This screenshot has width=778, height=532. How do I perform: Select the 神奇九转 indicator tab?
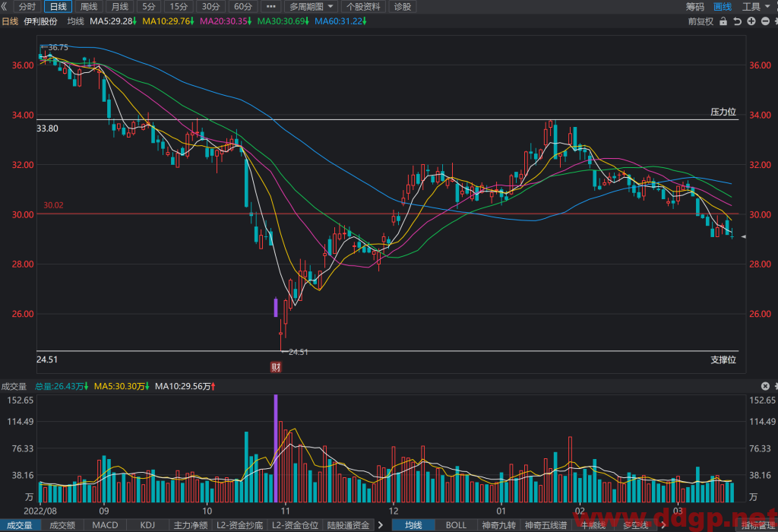click(499, 525)
